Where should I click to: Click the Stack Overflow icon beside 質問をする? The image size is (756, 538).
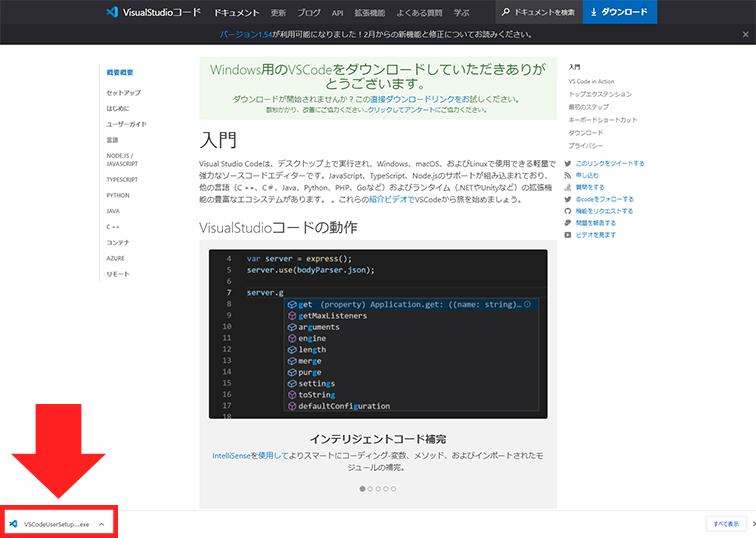(x=567, y=187)
